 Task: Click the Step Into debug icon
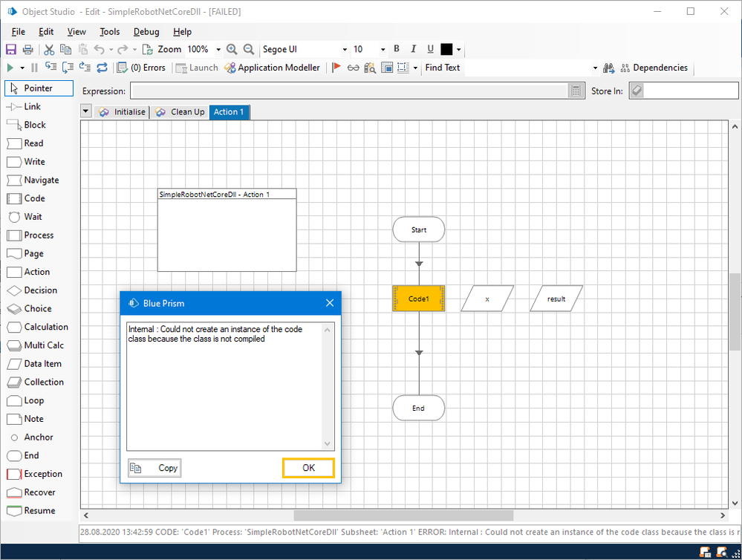click(51, 68)
